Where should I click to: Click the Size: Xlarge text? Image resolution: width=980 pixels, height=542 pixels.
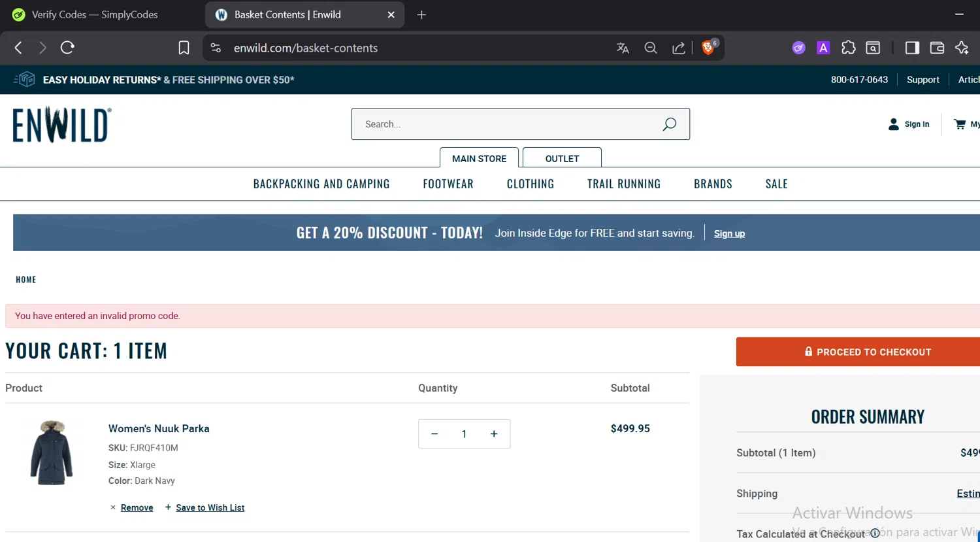click(132, 465)
